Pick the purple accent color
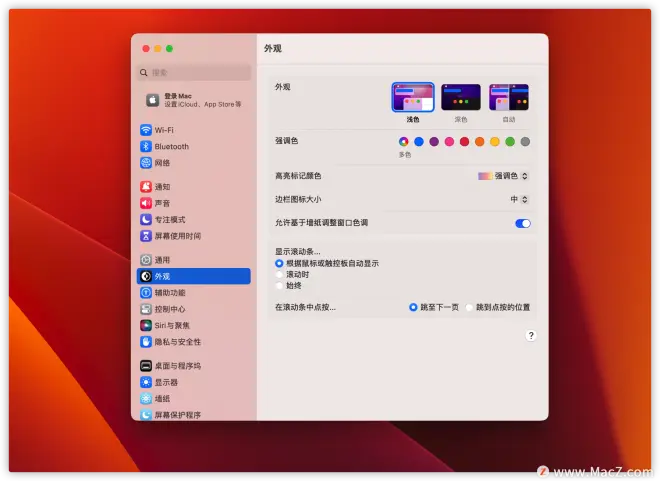 (x=434, y=142)
